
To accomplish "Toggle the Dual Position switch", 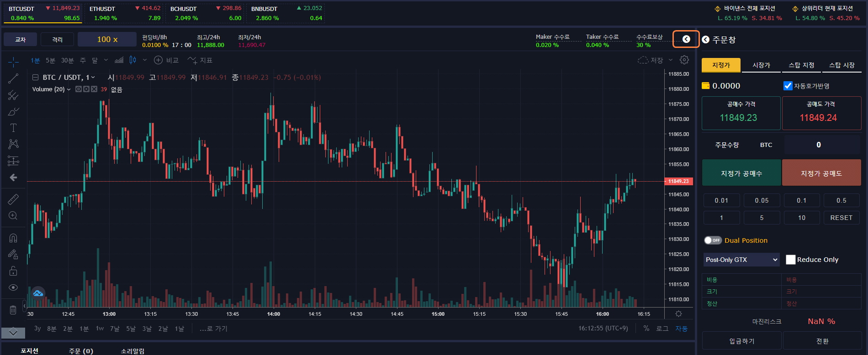I will pyautogui.click(x=712, y=240).
